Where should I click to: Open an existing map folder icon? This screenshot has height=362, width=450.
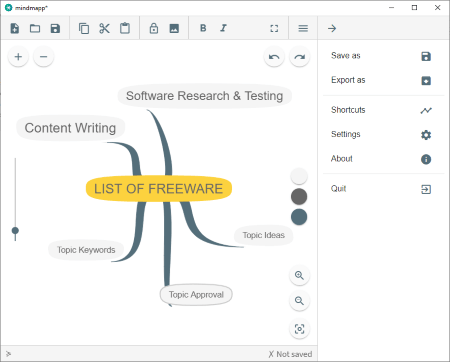(35, 28)
